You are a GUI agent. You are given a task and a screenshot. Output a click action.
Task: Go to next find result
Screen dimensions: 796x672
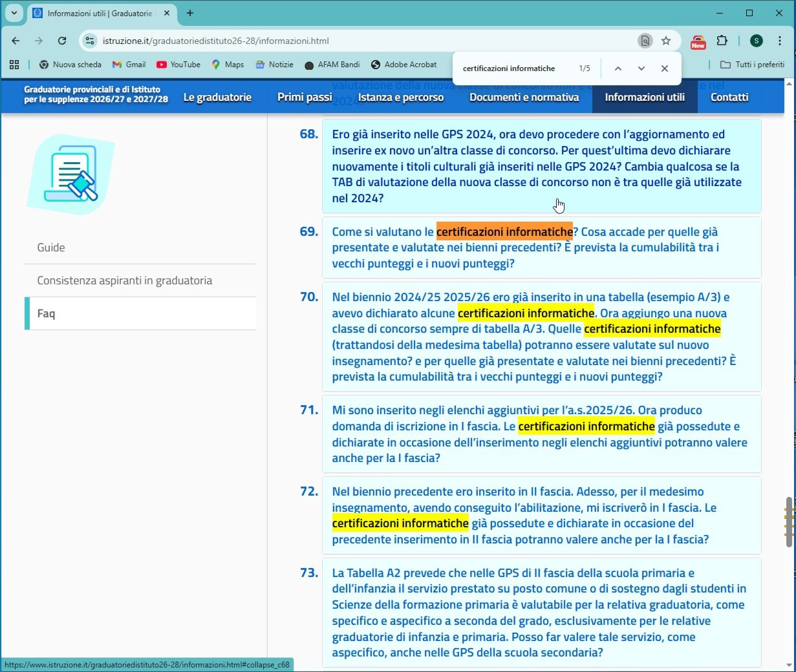(x=641, y=68)
